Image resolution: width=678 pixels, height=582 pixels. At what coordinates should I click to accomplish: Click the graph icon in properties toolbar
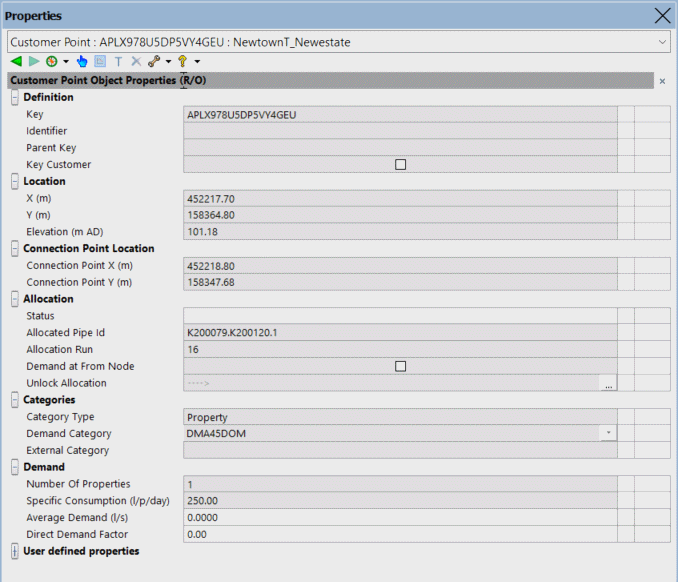100,61
